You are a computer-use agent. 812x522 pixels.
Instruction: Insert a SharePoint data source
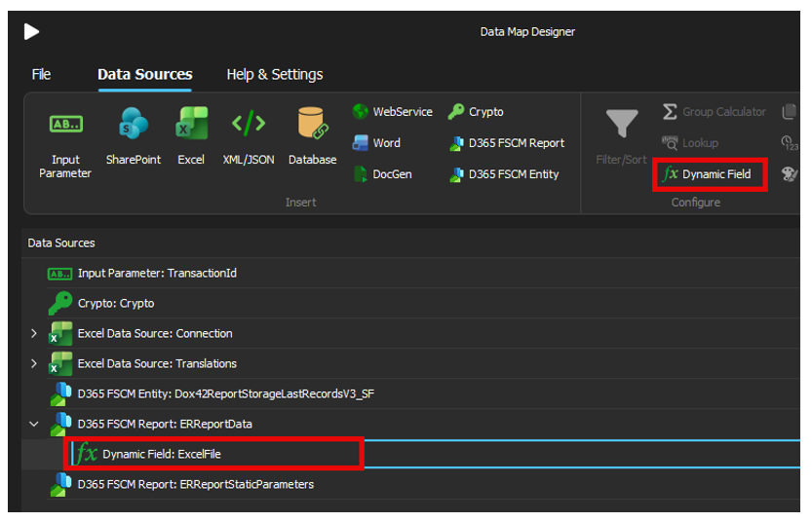coord(134,136)
